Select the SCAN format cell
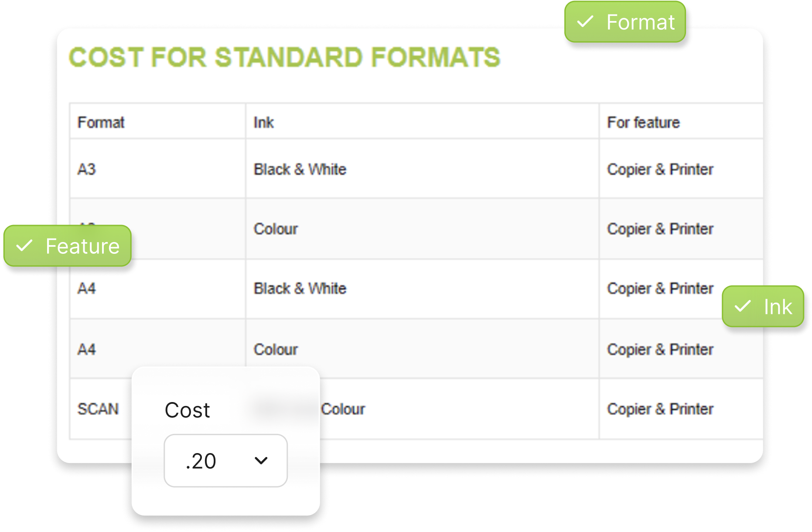812x532 pixels. [98, 409]
